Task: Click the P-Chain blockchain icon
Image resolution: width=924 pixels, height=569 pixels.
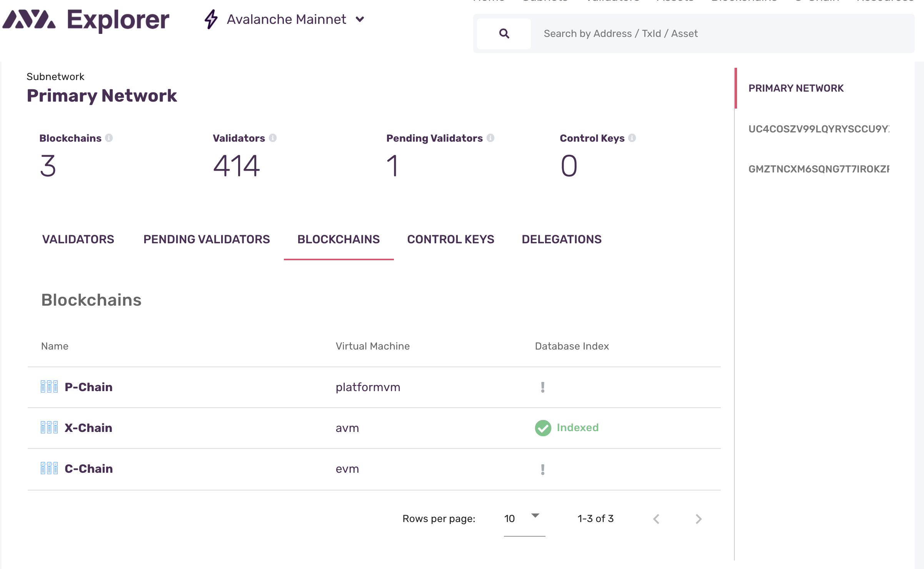Action: click(49, 387)
